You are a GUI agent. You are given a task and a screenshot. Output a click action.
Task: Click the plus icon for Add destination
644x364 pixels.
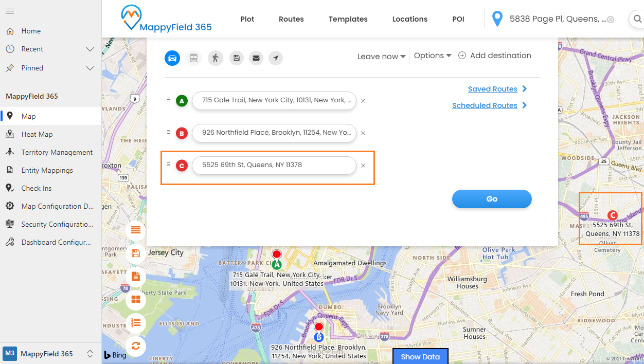pyautogui.click(x=462, y=56)
